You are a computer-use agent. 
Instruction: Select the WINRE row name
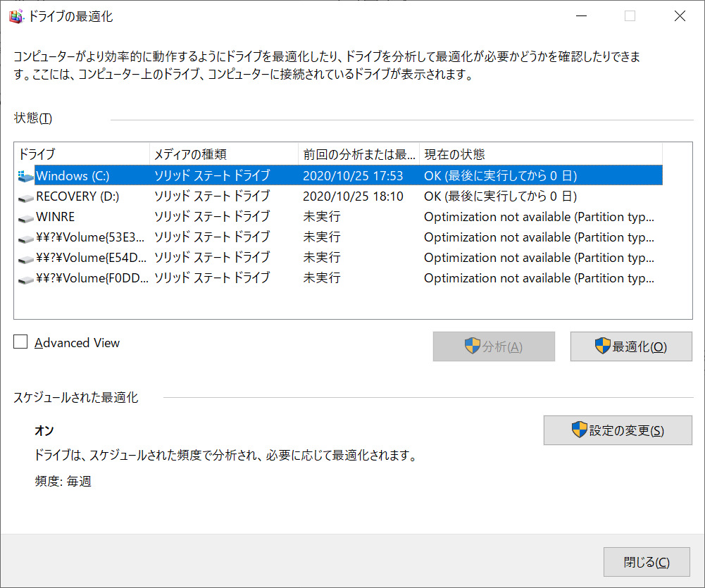[x=56, y=217]
